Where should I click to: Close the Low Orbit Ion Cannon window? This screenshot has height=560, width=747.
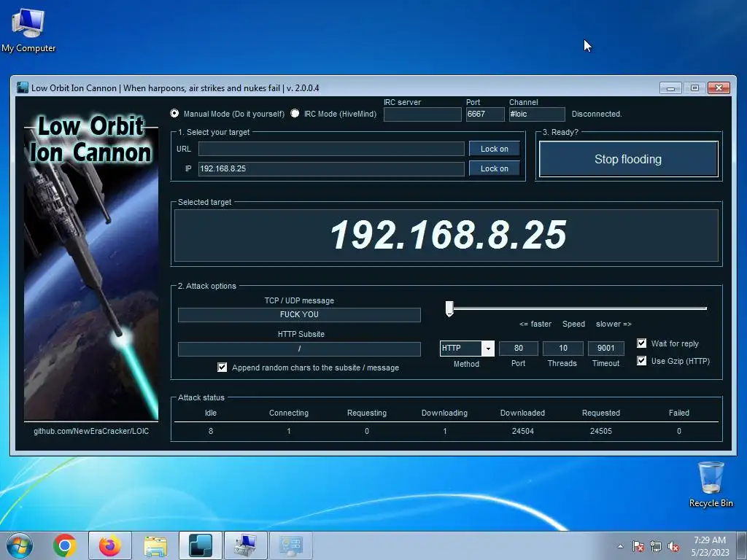[x=719, y=88]
